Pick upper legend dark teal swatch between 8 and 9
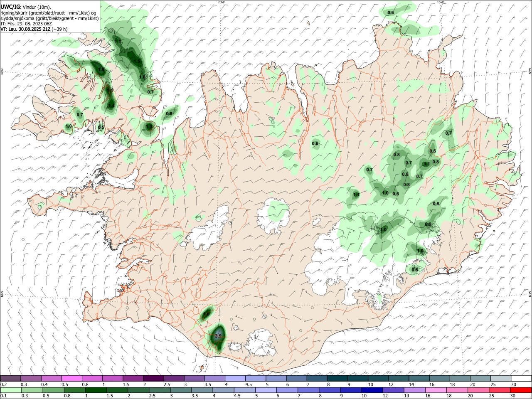 click(337, 378)
